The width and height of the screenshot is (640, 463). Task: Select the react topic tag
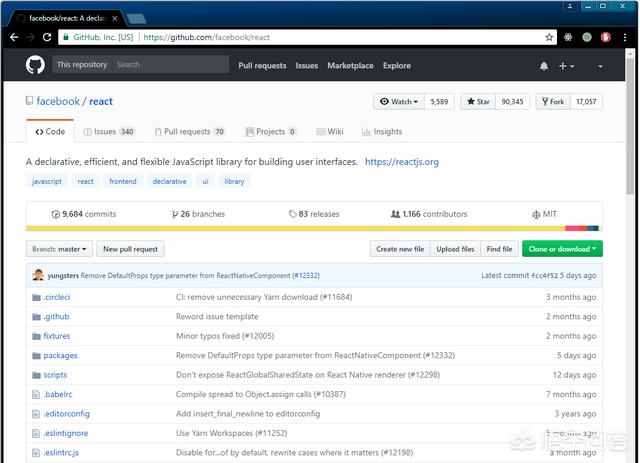pyautogui.click(x=85, y=181)
